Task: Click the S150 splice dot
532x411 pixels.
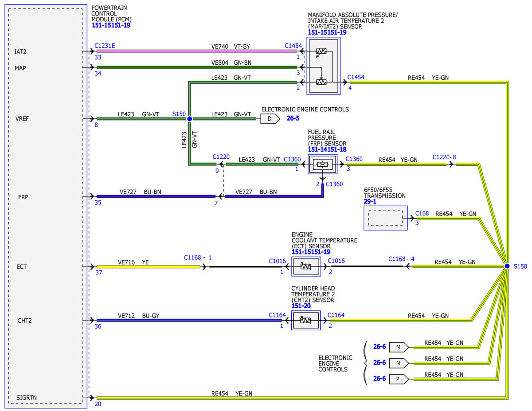Action: coord(189,119)
